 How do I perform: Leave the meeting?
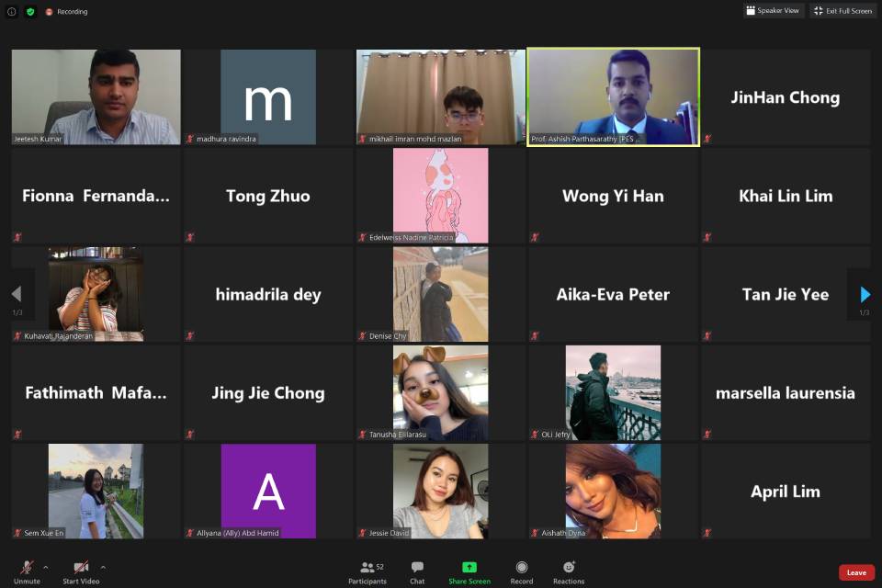[x=856, y=572]
